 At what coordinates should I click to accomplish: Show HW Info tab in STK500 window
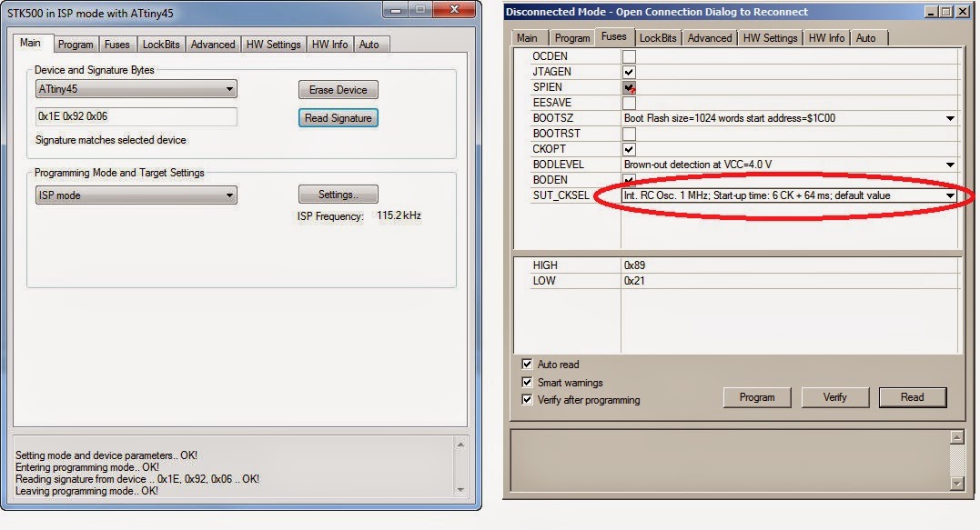329,45
